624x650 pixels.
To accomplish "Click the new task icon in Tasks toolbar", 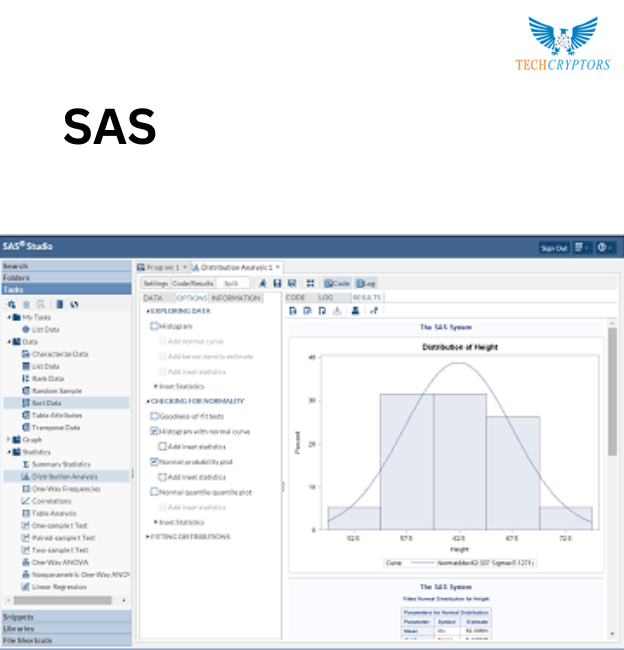I will [x=12, y=304].
